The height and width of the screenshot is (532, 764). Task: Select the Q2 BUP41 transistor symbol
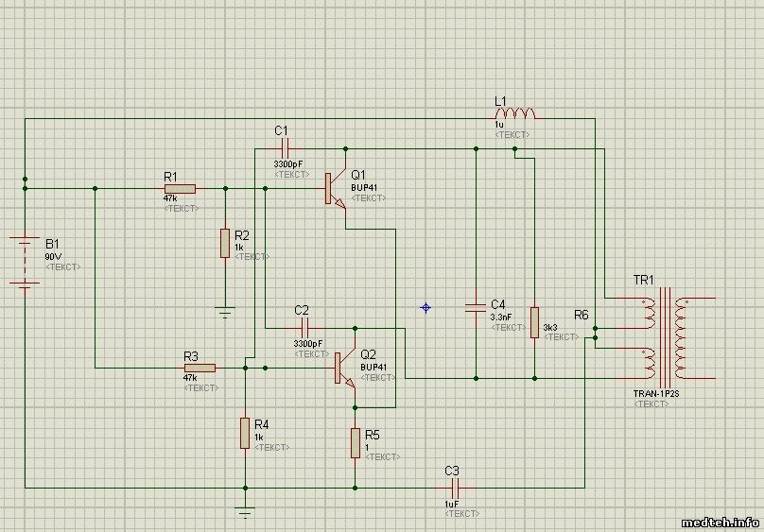[x=344, y=369]
